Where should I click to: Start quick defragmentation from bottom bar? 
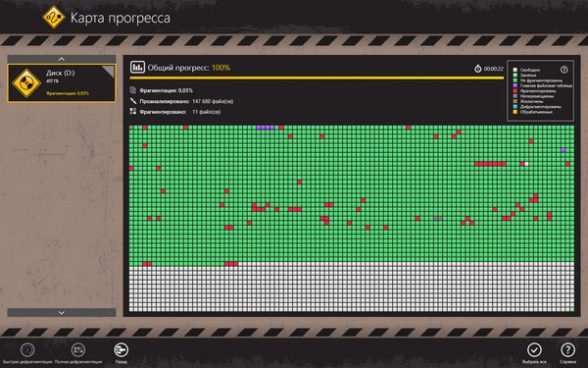[x=27, y=350]
